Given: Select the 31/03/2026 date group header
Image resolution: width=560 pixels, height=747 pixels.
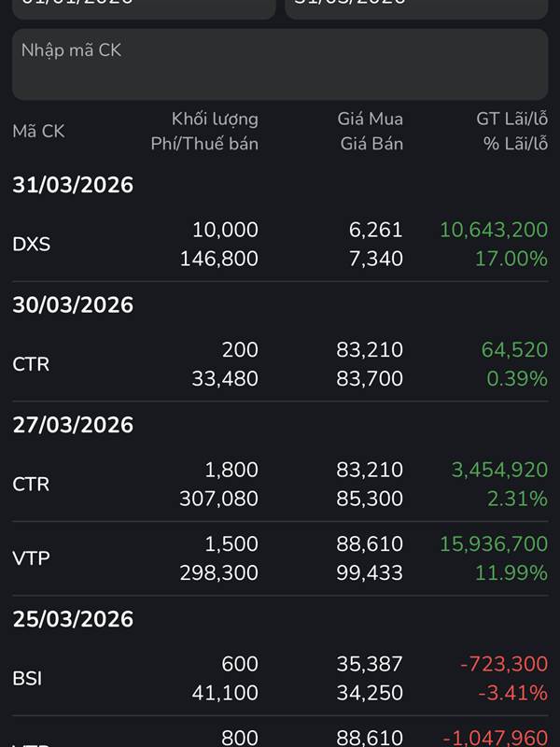Looking at the screenshot, I should click(x=73, y=185).
